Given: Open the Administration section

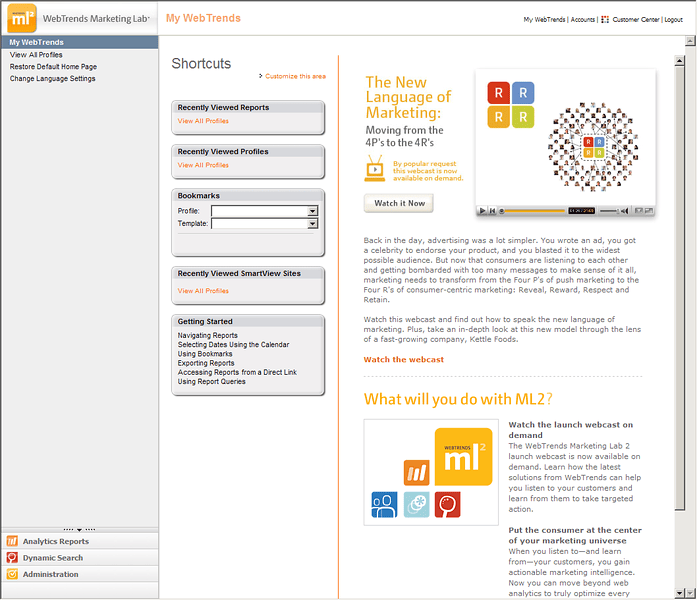Looking at the screenshot, I should pos(80,574).
